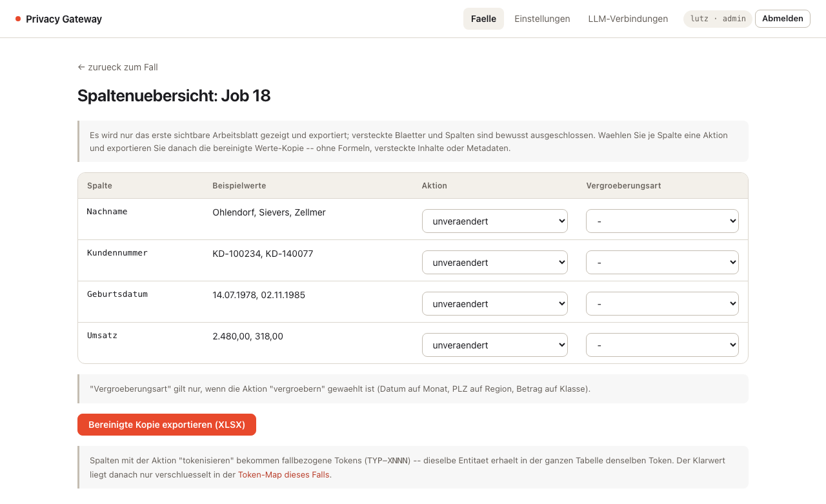The width and height of the screenshot is (826, 504).
Task: Open Vergroeberungsart dropdown for Nachname
Action: pos(662,221)
